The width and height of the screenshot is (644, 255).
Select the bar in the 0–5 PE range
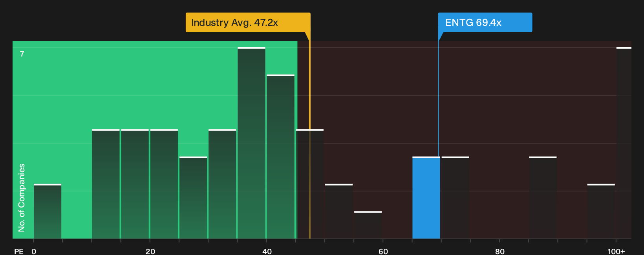(48, 211)
